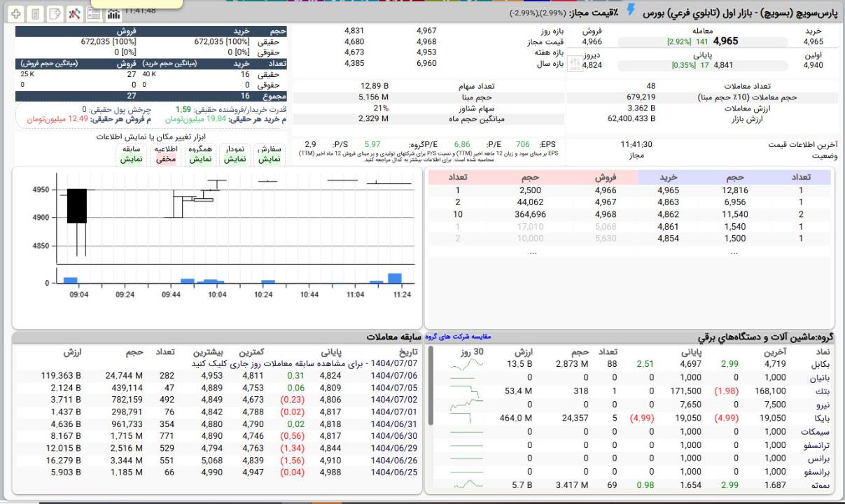
Task: Toggle the همگروه panel display
Action: pos(200,159)
